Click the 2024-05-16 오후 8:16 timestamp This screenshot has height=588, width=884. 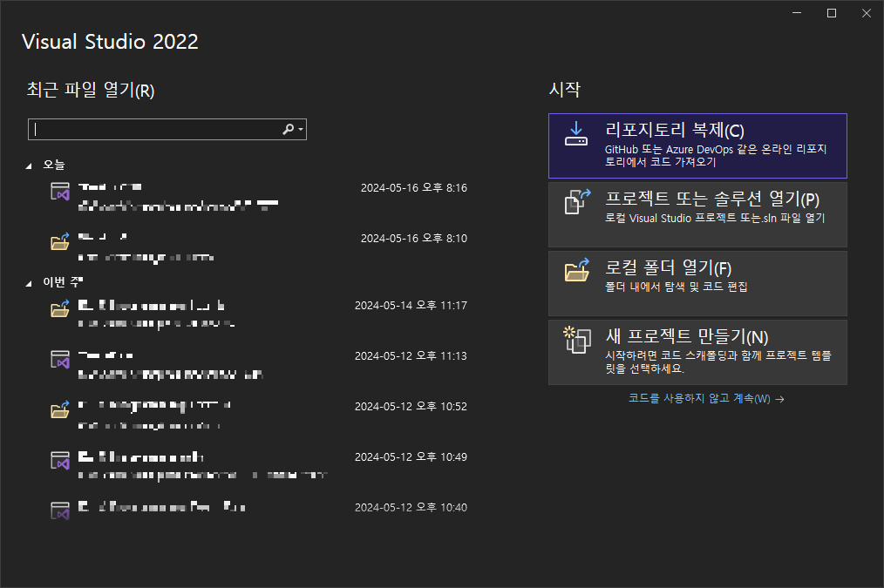pos(414,187)
